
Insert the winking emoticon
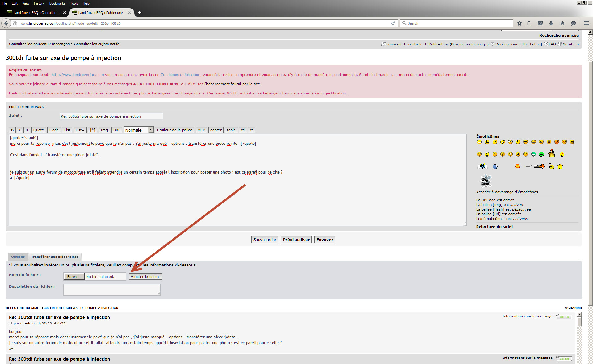(x=487, y=154)
